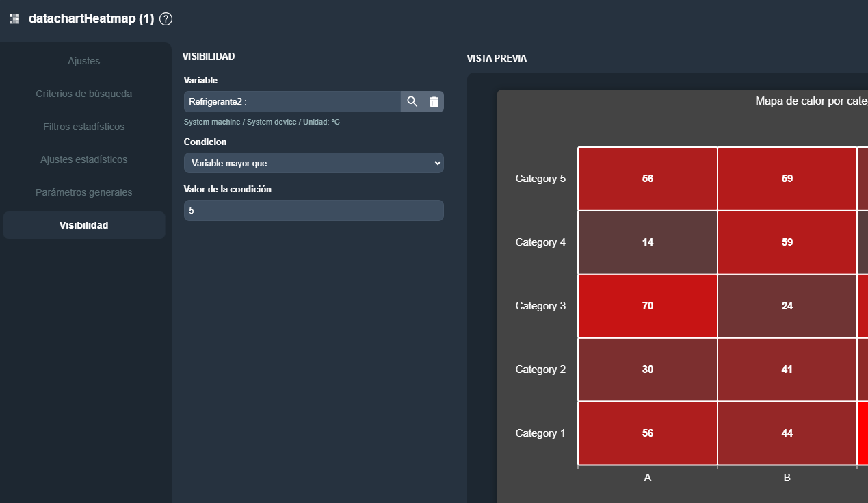
Task: Click the Category 3 cell showing 24
Action: click(787, 306)
